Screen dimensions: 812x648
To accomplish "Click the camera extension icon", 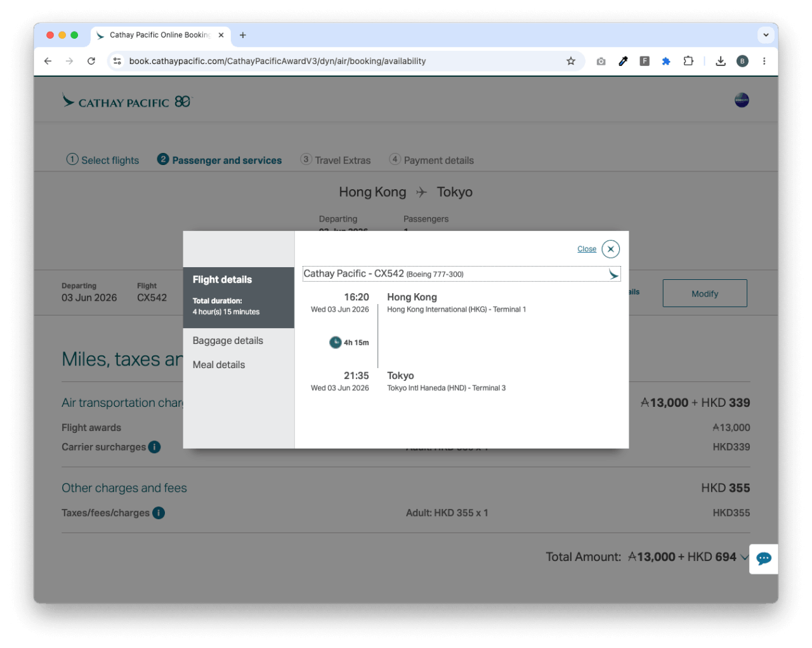I will [x=601, y=61].
